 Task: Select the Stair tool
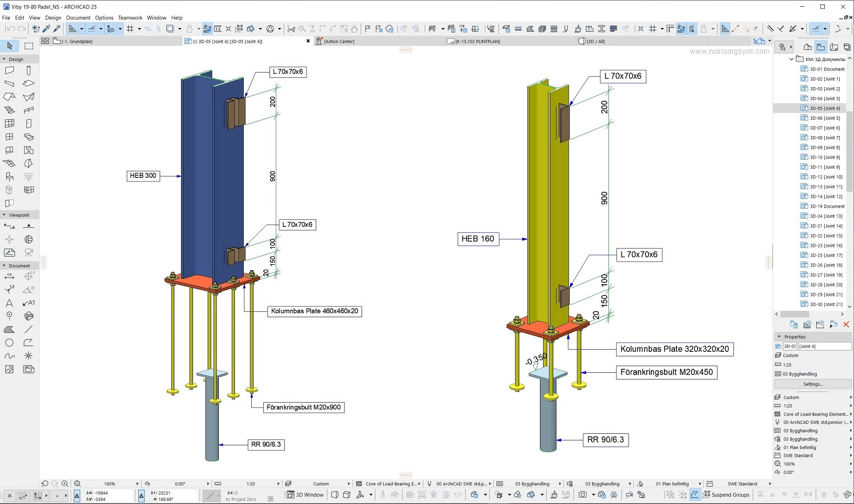(x=9, y=110)
